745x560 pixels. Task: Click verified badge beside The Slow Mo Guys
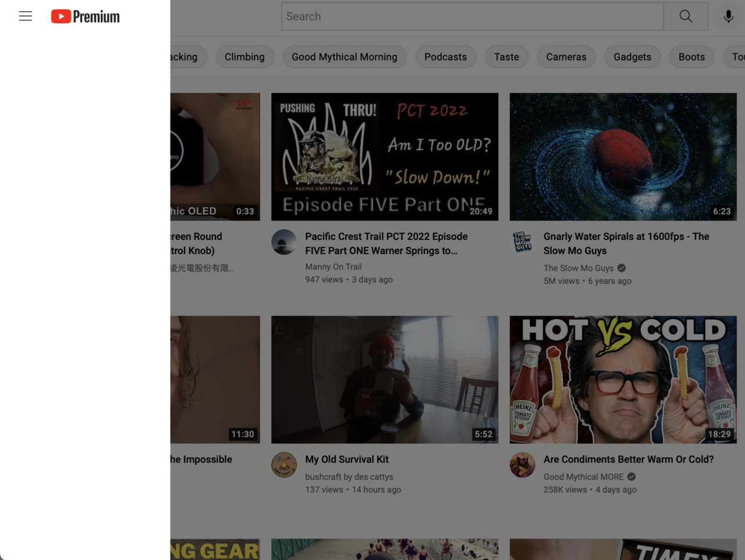tap(622, 268)
